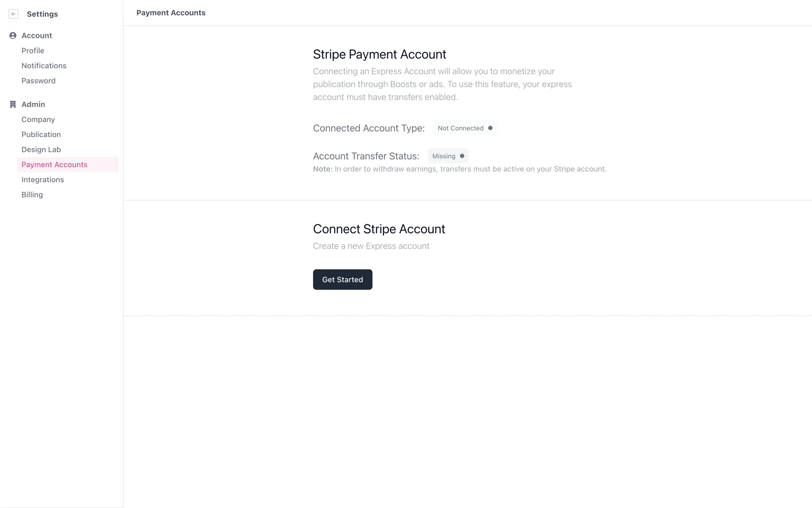The image size is (812, 508).
Task: Go to Notifications settings
Action: point(44,66)
